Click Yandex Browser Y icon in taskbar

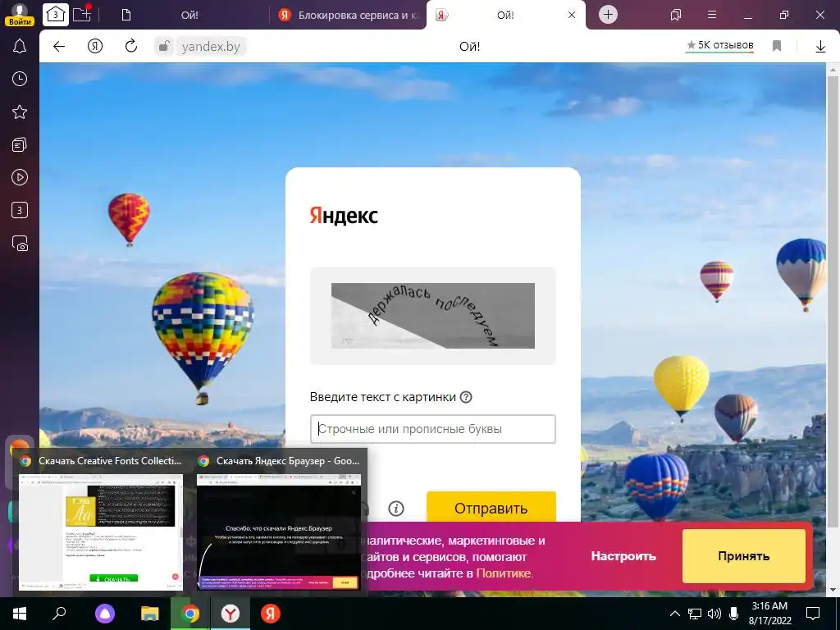(231, 614)
